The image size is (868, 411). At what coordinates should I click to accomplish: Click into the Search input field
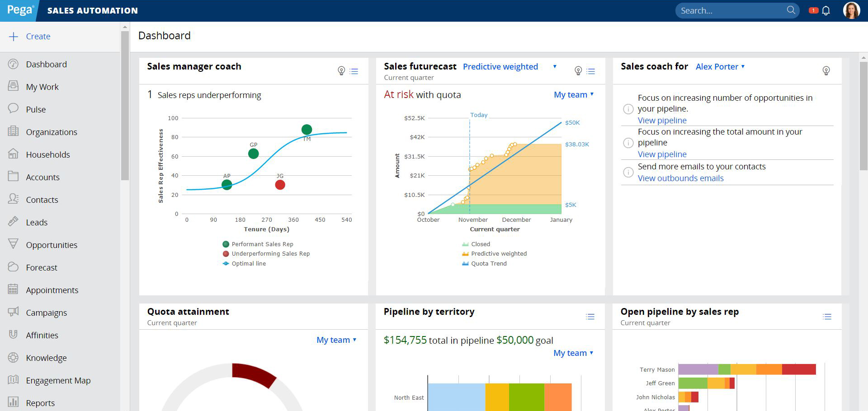[730, 11]
